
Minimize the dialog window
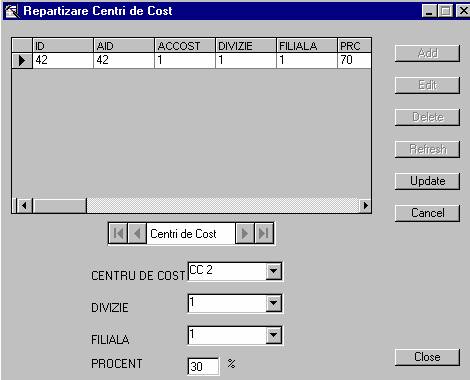click(x=428, y=11)
